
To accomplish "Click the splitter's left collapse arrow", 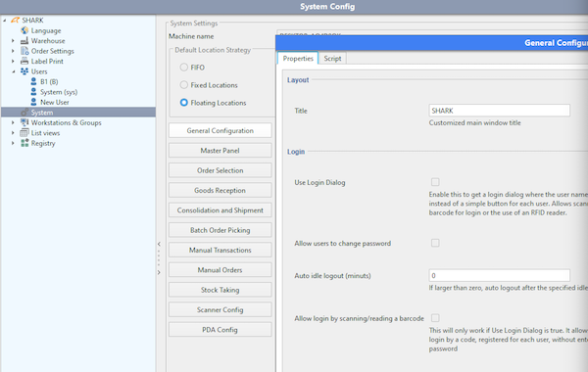I will pyautogui.click(x=159, y=244).
